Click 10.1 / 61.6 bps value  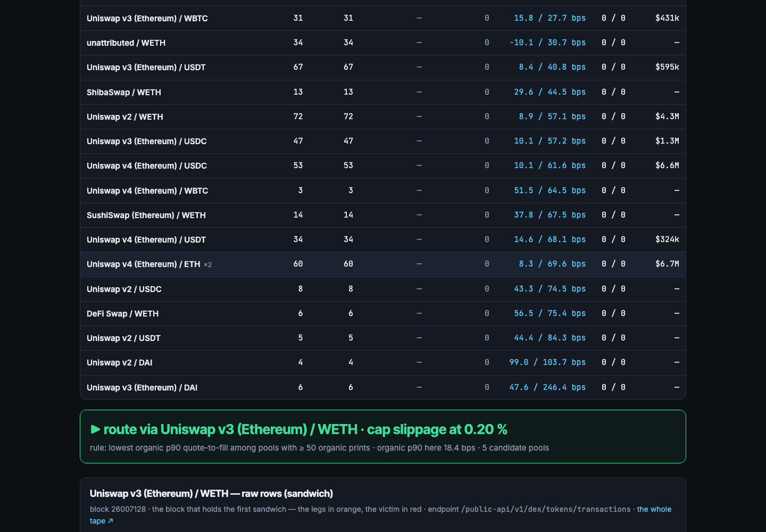(x=549, y=165)
